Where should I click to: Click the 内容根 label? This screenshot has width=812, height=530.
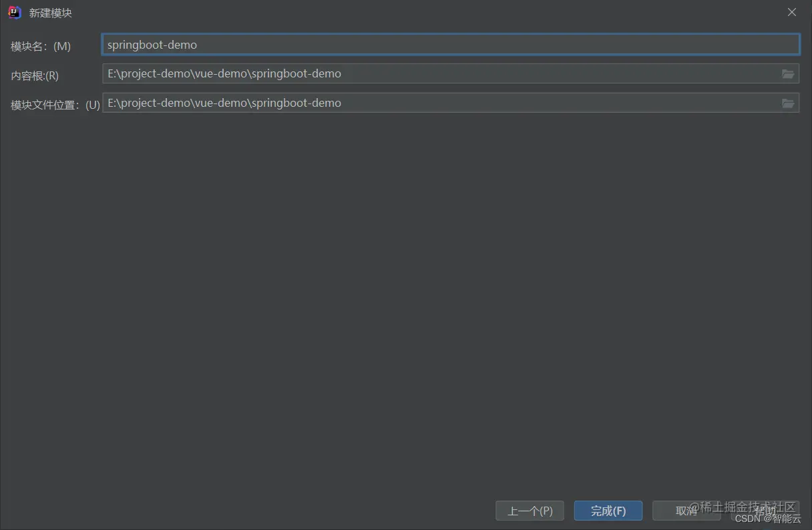tap(35, 75)
